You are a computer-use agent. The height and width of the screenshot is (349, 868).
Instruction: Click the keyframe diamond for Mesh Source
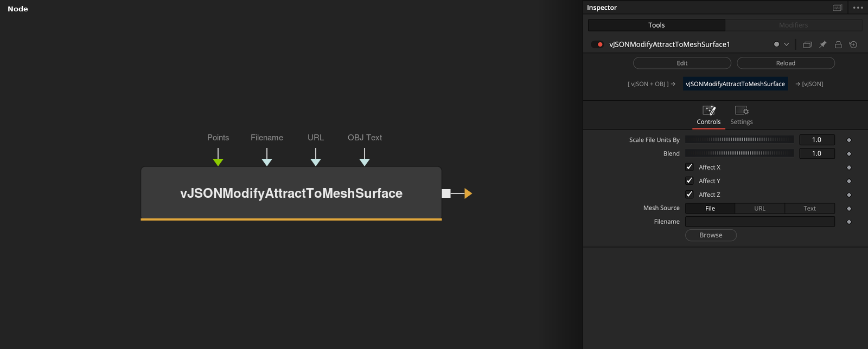coord(849,209)
